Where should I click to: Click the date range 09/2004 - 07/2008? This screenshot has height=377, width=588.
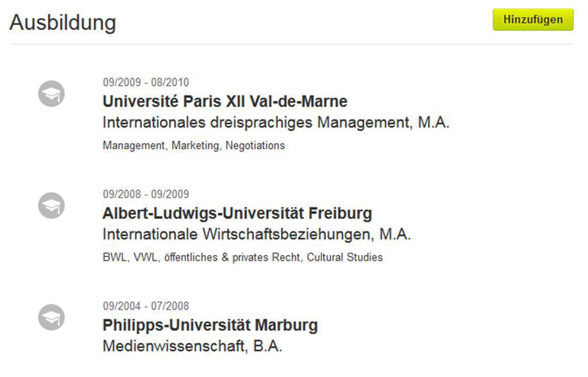pos(146,306)
